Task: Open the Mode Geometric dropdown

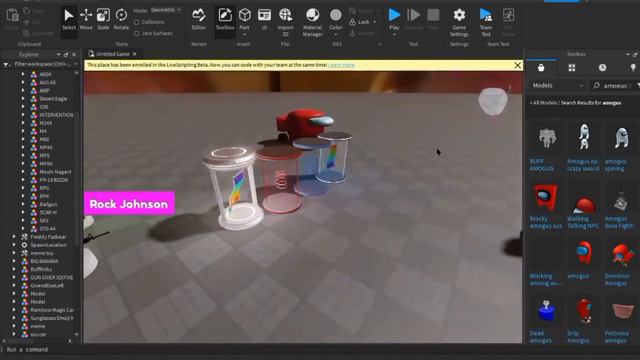Action: click(166, 10)
